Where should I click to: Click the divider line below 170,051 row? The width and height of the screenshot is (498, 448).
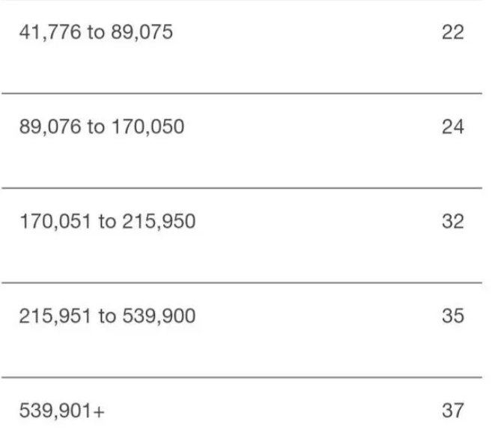[242, 282]
